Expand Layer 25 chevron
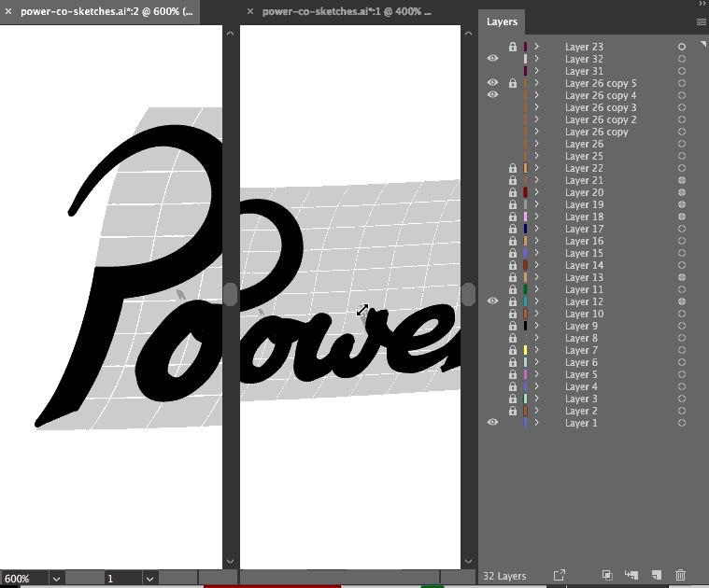This screenshot has height=588, width=709. pyautogui.click(x=536, y=156)
